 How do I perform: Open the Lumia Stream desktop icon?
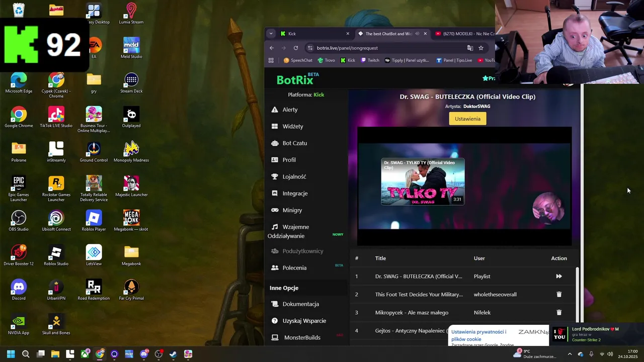[x=131, y=14]
